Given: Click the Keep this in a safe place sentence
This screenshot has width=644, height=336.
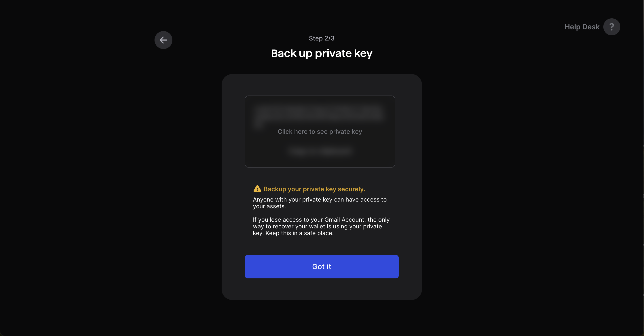Looking at the screenshot, I should [299, 233].
